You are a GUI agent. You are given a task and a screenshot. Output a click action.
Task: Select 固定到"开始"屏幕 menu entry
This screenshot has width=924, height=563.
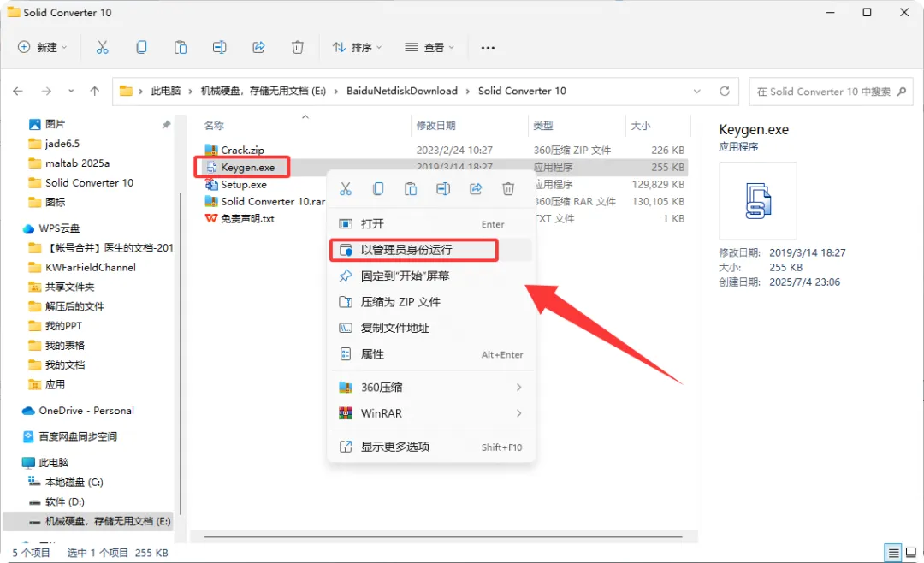431,276
